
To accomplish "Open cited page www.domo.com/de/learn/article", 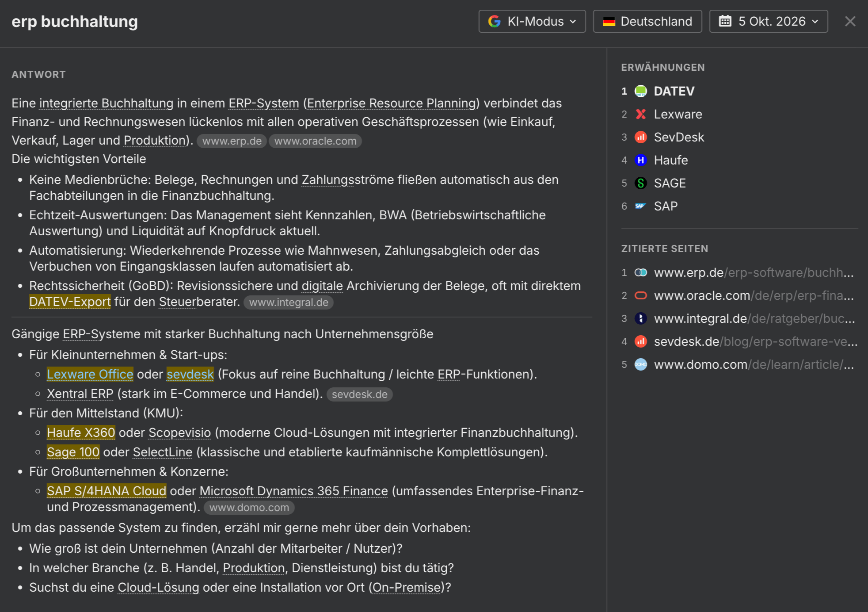I will [754, 364].
